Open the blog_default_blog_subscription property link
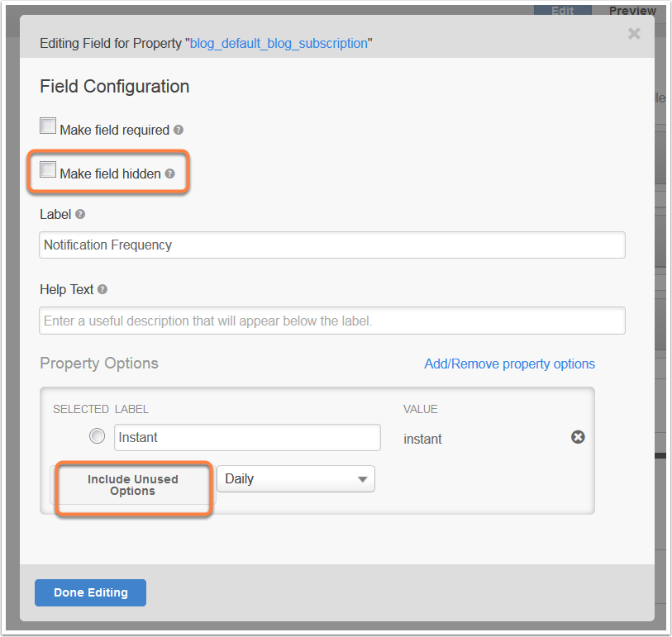The width and height of the screenshot is (672, 637). (x=279, y=43)
